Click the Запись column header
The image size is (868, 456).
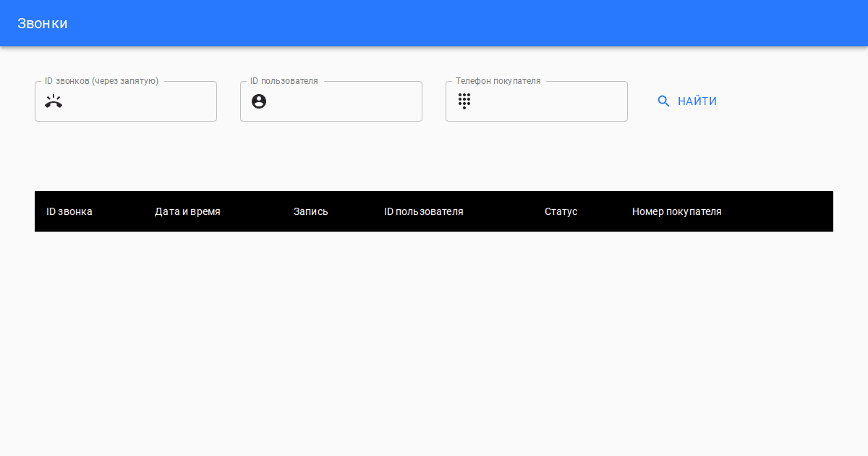pyautogui.click(x=311, y=211)
